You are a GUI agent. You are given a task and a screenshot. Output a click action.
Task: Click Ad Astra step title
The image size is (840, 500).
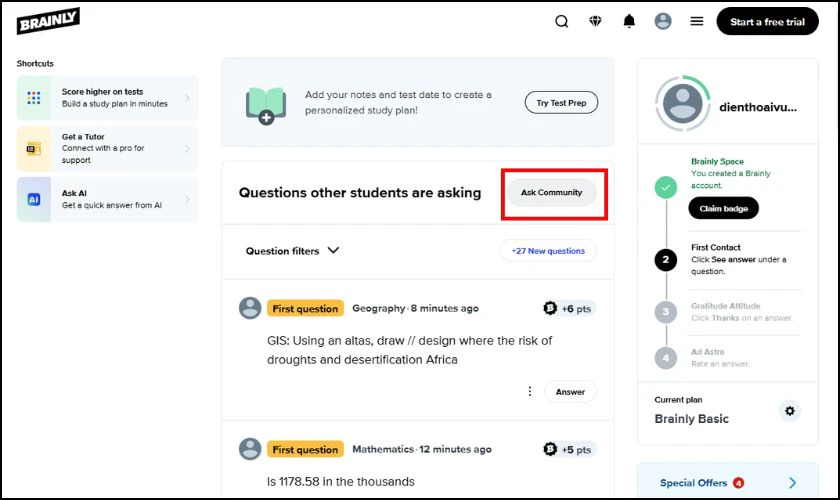pos(707,352)
